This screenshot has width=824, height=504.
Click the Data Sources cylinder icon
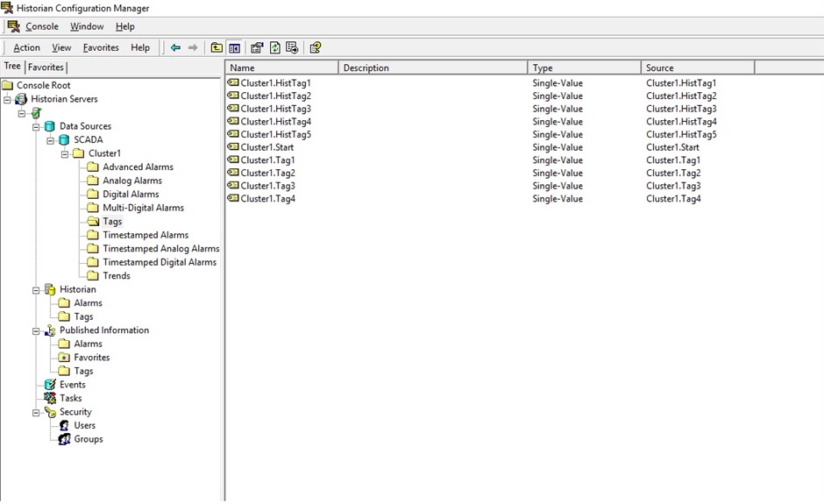pos(50,126)
